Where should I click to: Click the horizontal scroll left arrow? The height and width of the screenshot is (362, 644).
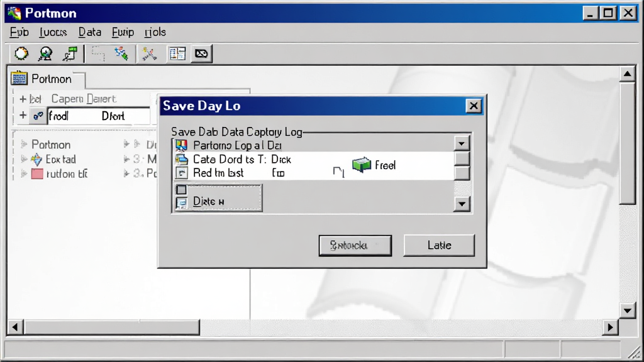click(x=15, y=327)
